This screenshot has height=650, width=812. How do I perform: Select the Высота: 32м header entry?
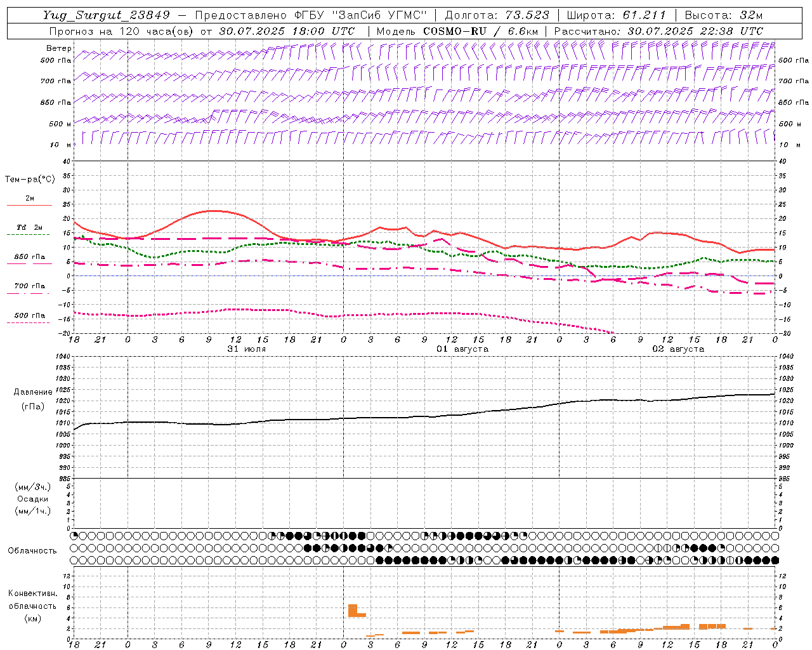[724, 15]
